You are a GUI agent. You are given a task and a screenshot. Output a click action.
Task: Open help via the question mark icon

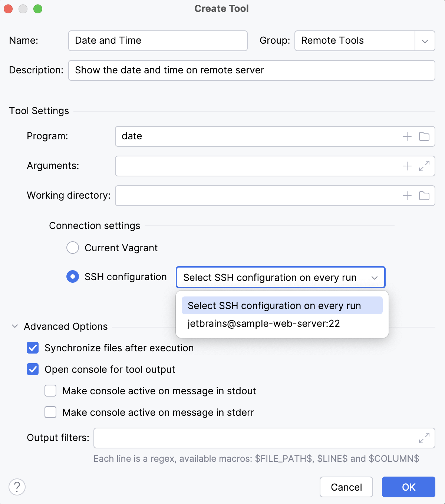point(17,487)
